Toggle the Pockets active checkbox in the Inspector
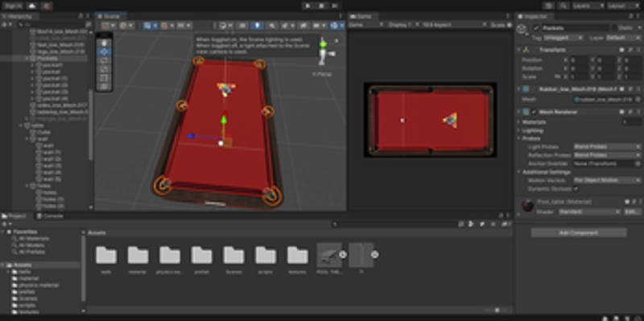 536,28
